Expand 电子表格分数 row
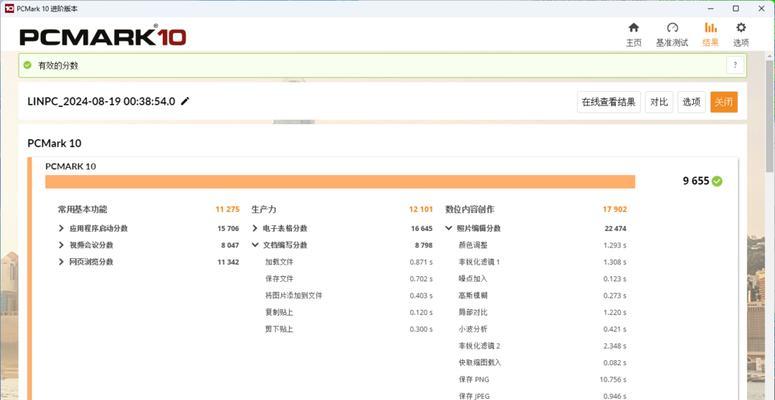The height and width of the screenshot is (400, 775). tap(255, 228)
